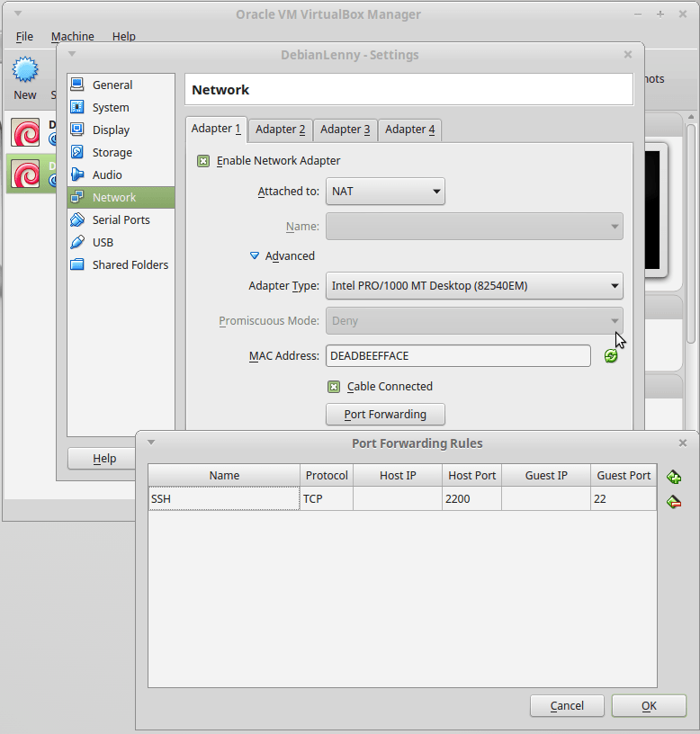Sort by the Name column header
The width and height of the screenshot is (700, 734).
coord(224,476)
